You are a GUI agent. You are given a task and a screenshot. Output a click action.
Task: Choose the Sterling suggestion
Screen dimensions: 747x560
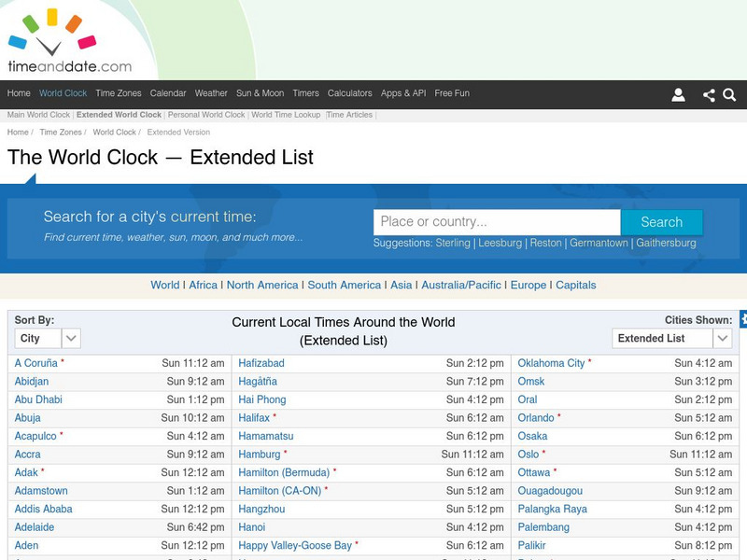[453, 243]
